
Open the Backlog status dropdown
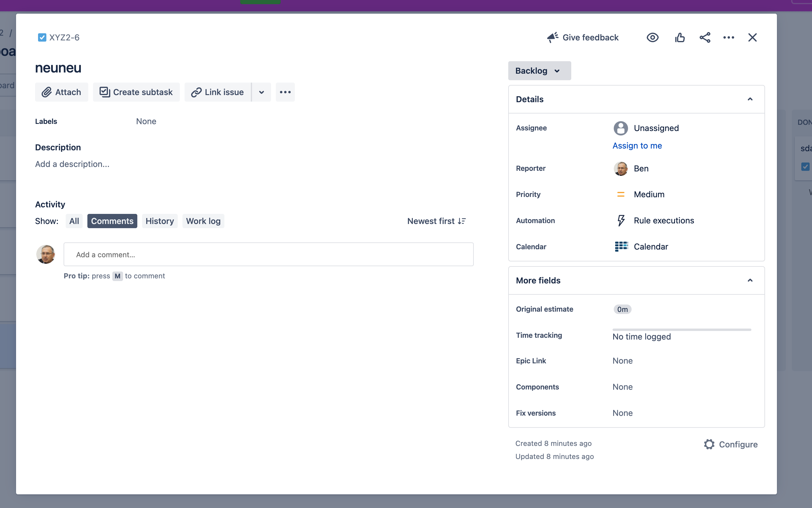click(539, 71)
